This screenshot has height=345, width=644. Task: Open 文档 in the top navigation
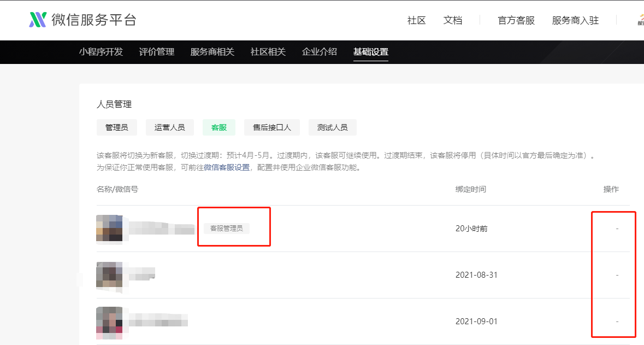[x=453, y=20]
